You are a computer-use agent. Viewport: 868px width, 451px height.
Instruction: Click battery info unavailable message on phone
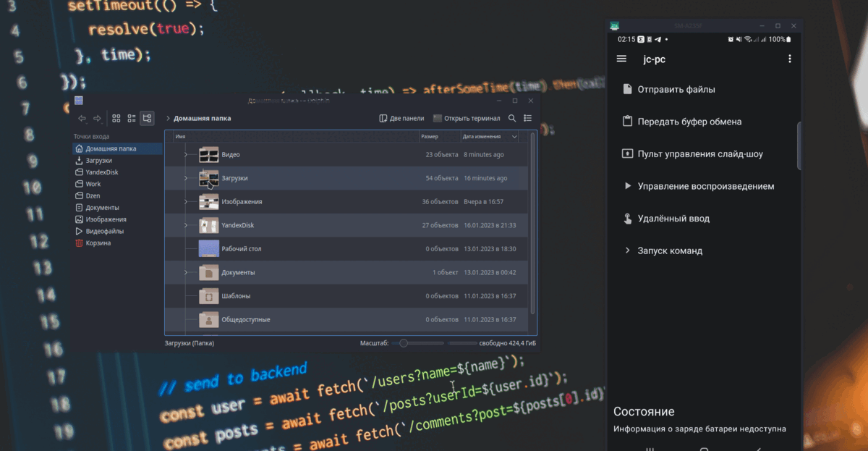[x=699, y=429]
